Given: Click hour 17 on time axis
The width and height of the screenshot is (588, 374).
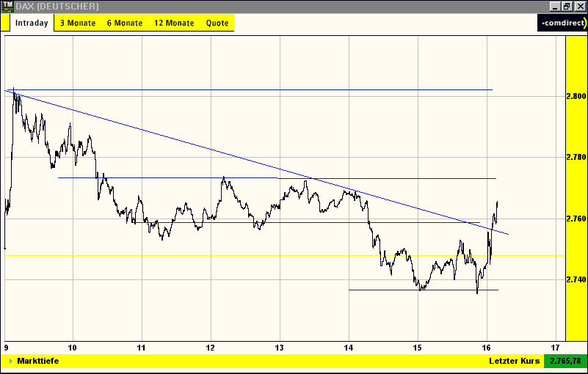Looking at the screenshot, I should click(x=556, y=348).
